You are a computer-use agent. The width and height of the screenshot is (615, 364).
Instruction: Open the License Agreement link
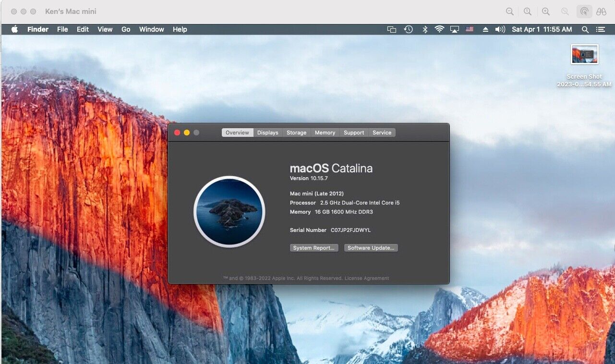click(x=367, y=278)
